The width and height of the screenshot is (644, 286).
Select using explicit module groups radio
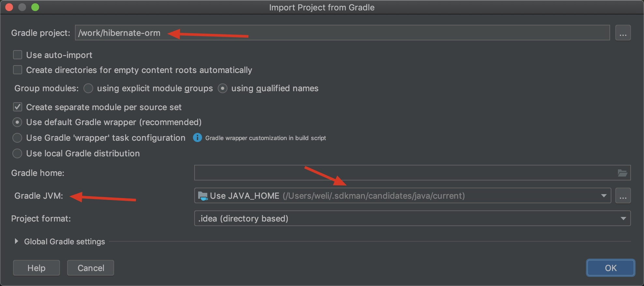pyautogui.click(x=88, y=88)
